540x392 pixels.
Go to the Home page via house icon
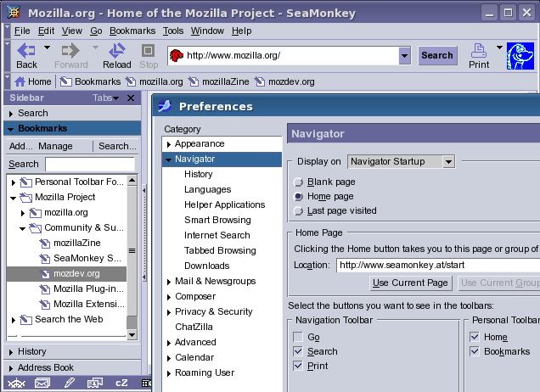tap(20, 82)
